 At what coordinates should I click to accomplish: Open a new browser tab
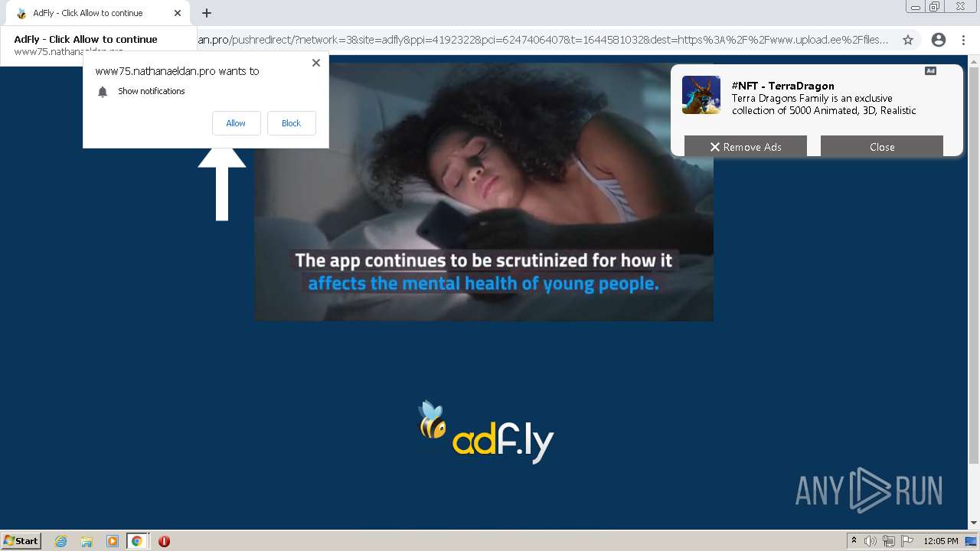point(207,13)
